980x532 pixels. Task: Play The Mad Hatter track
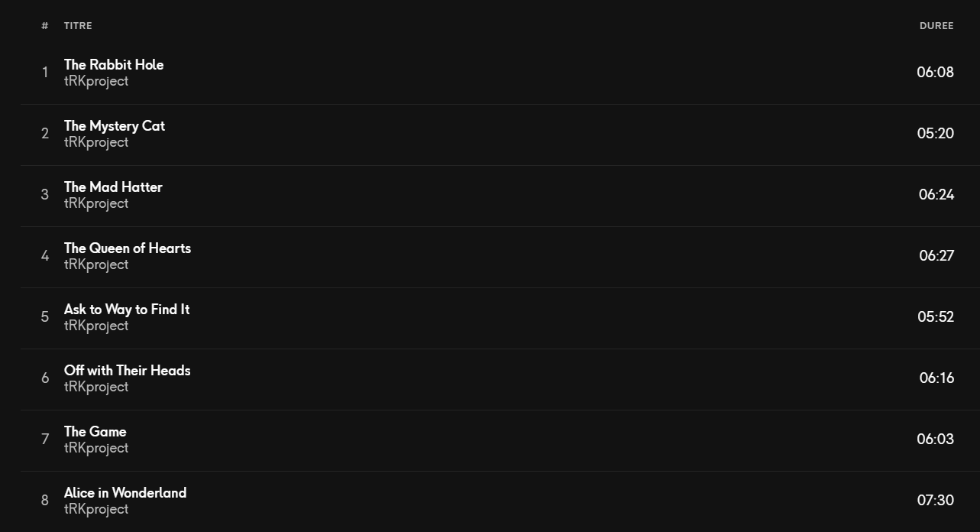tap(113, 187)
